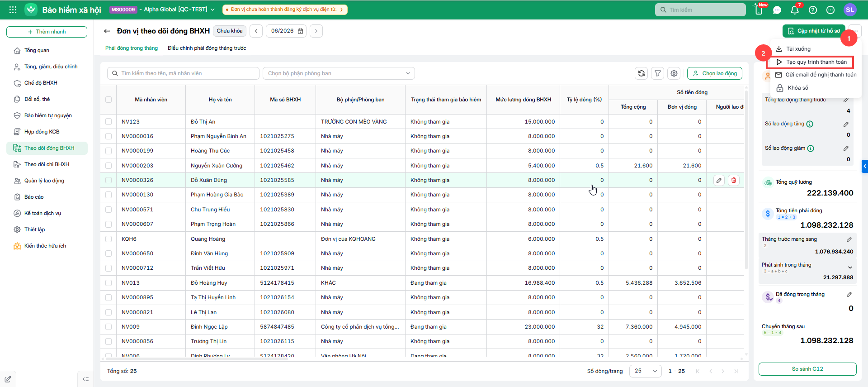Click the So sánh C12 button
Screen dimensions: 868x387
(807, 369)
